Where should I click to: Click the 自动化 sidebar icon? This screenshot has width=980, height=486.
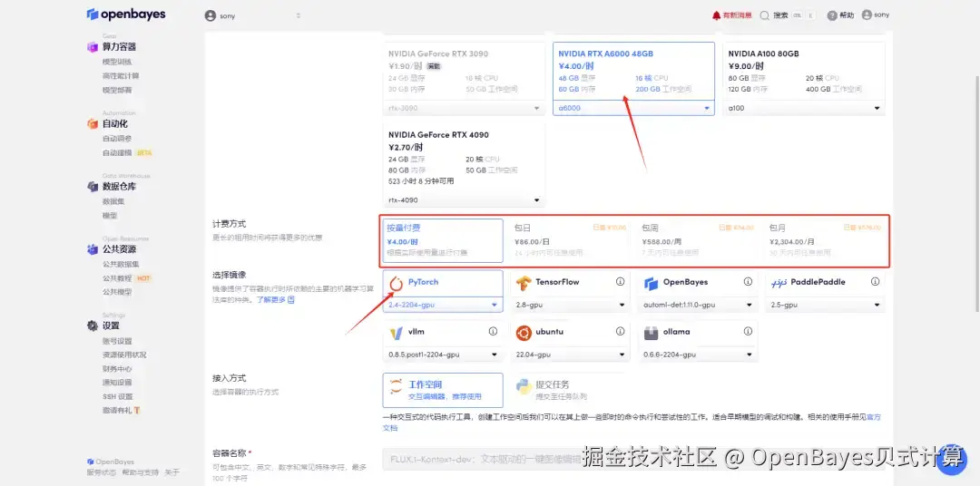point(93,123)
